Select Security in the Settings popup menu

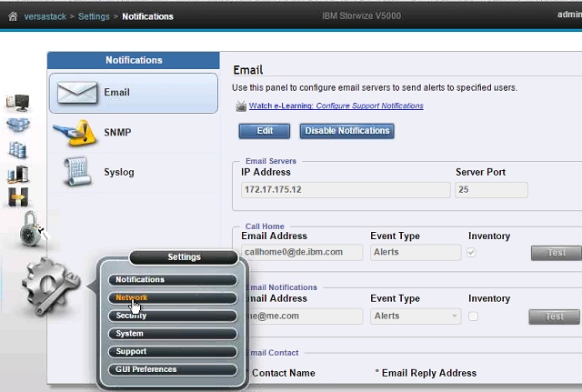tap(173, 316)
